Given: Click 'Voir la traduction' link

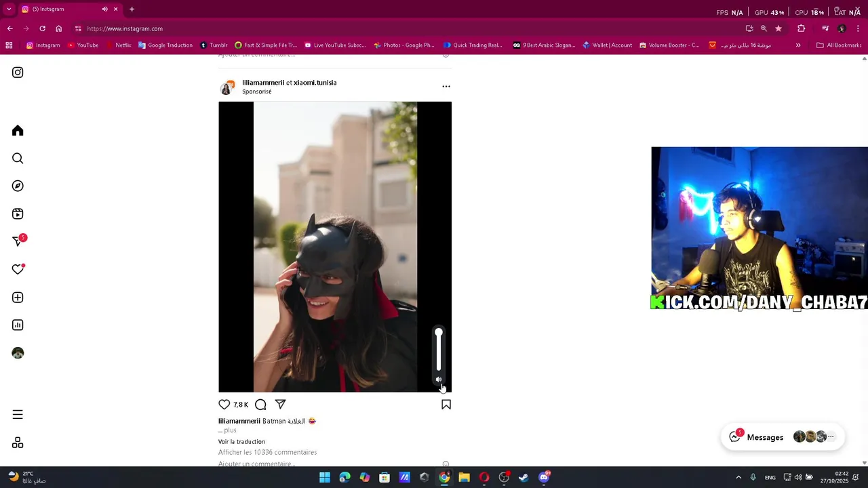Looking at the screenshot, I should tap(241, 441).
